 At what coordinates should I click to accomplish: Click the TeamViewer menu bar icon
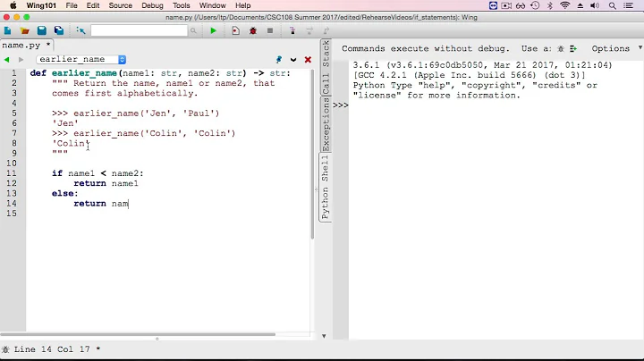(x=493, y=5)
